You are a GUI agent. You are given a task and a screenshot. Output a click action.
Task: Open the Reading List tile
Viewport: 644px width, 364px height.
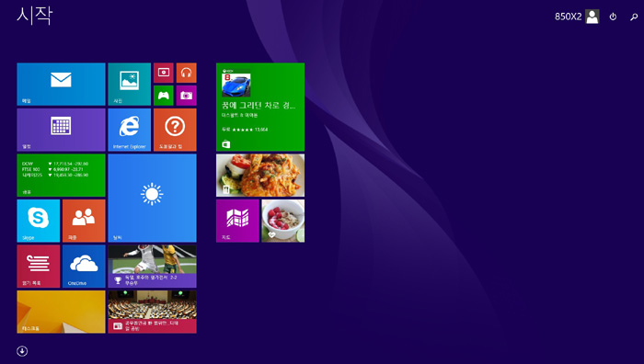pyautogui.click(x=39, y=267)
